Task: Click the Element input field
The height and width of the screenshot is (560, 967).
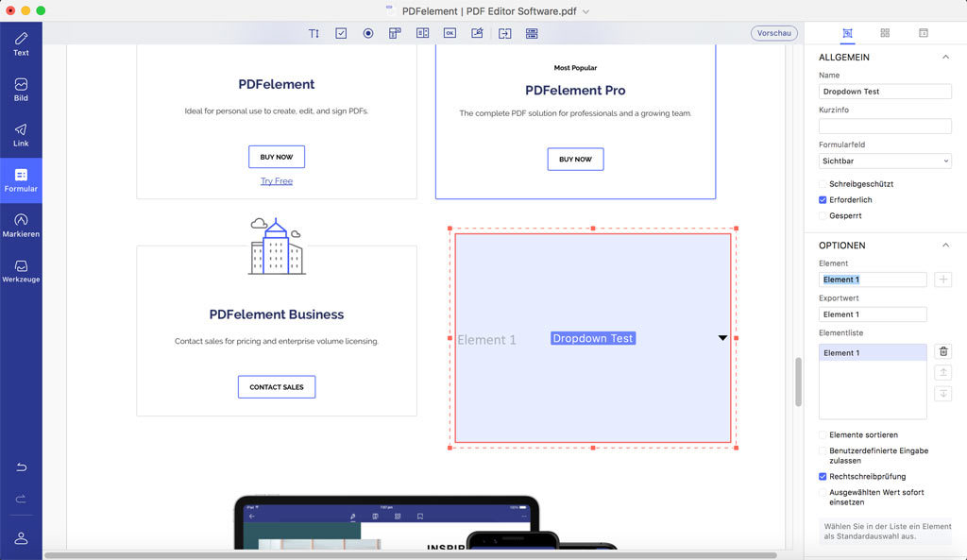Action: 873,280
